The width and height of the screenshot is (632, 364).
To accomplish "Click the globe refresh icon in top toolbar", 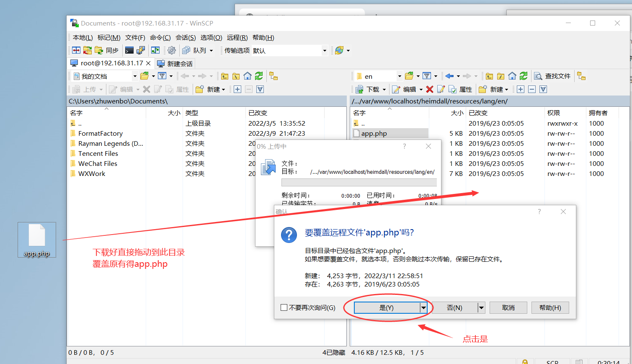I will point(339,50).
